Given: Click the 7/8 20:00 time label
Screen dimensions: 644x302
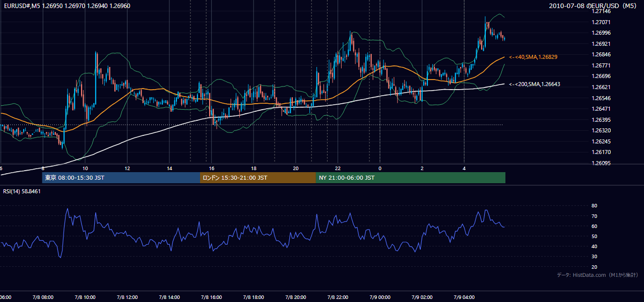Looking at the screenshot, I should point(296,297).
